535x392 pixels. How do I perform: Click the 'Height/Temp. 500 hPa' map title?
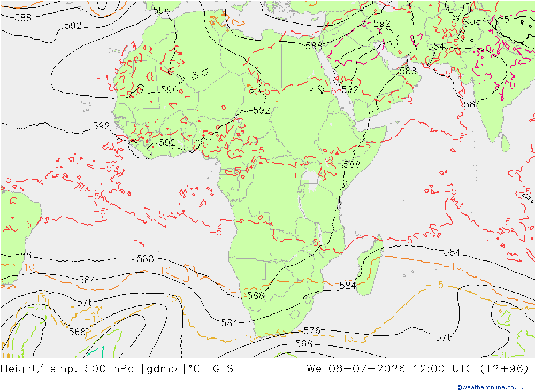67,369
